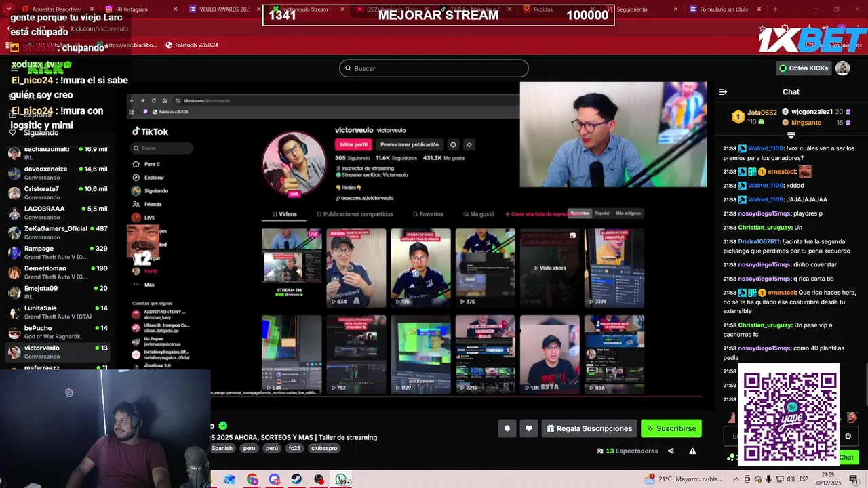The image size is (868, 488).
Task: Switch to the Seguimiento browser tab
Action: click(x=641, y=9)
